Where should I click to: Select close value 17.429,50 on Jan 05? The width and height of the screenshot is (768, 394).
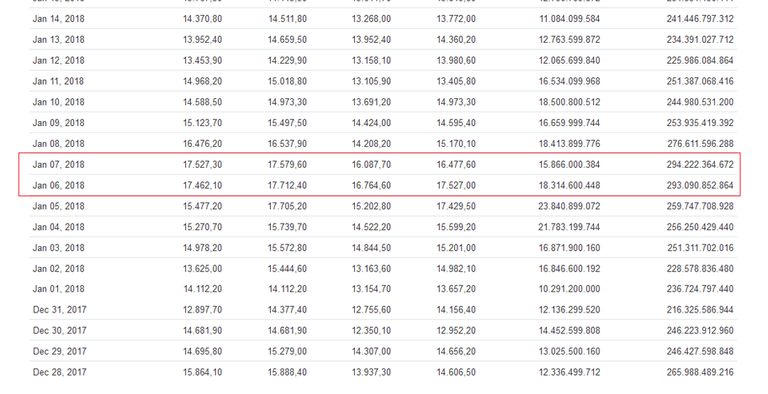coord(456,206)
